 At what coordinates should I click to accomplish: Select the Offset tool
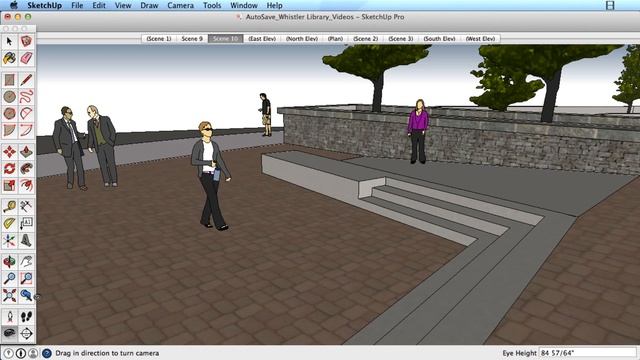coord(26,186)
